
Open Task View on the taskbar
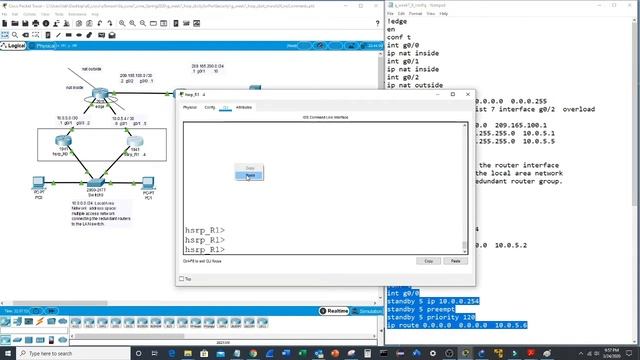point(155,353)
